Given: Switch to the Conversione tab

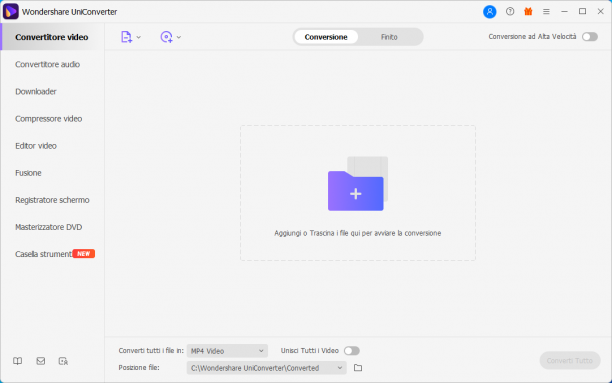Looking at the screenshot, I should pos(326,37).
